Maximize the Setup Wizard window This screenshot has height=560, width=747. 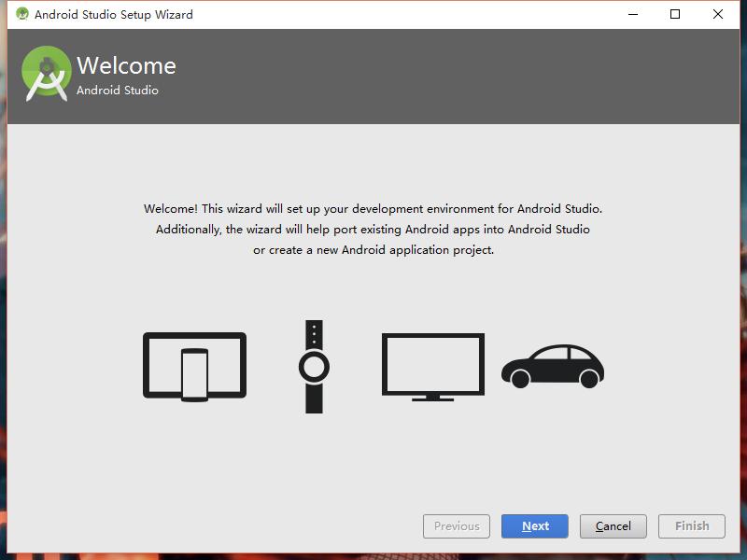[x=675, y=14]
